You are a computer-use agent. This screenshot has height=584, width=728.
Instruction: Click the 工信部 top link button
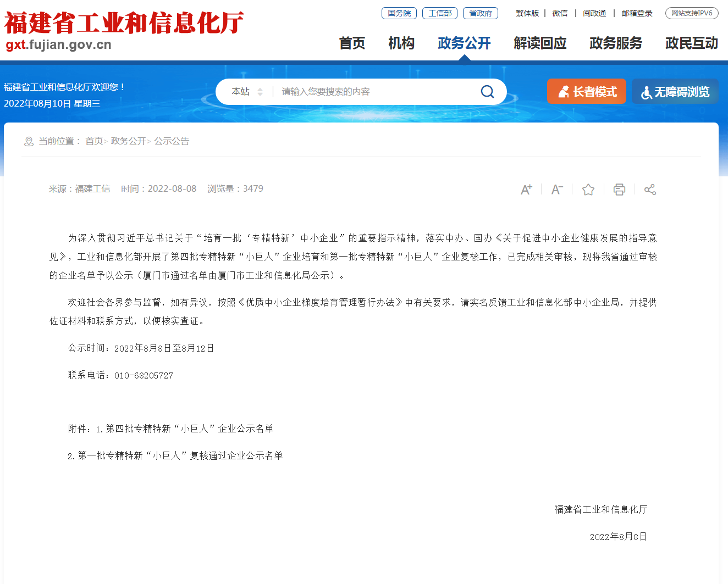coord(440,13)
